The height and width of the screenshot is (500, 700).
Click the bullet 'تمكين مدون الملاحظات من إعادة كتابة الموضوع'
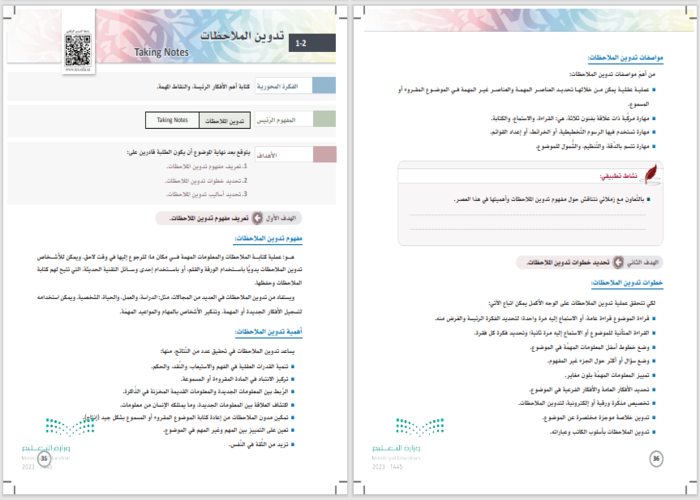pyautogui.click(x=189, y=418)
